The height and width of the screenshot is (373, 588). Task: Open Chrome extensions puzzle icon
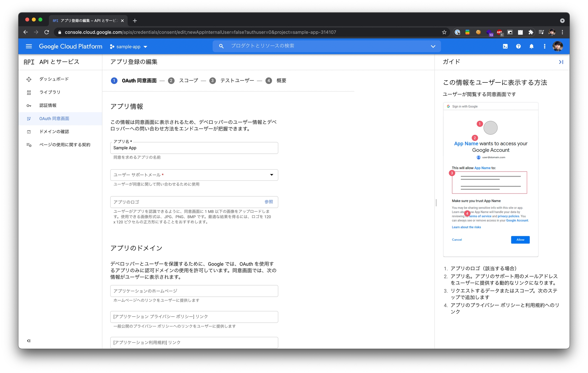click(531, 32)
